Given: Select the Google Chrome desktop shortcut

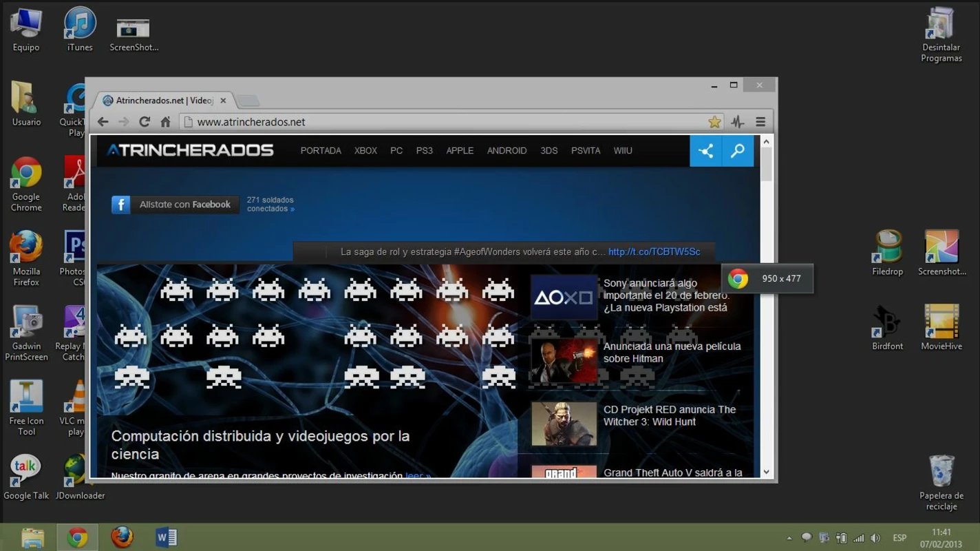Looking at the screenshot, I should (x=26, y=185).
